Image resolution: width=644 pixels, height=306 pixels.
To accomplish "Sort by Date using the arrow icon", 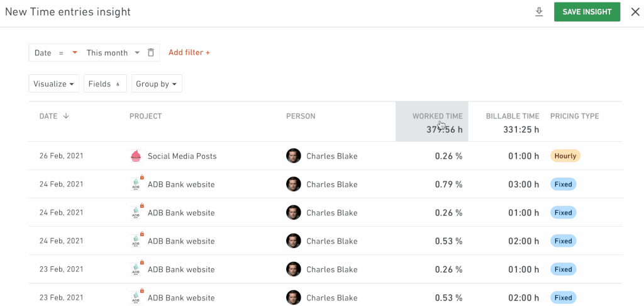I will pos(65,116).
